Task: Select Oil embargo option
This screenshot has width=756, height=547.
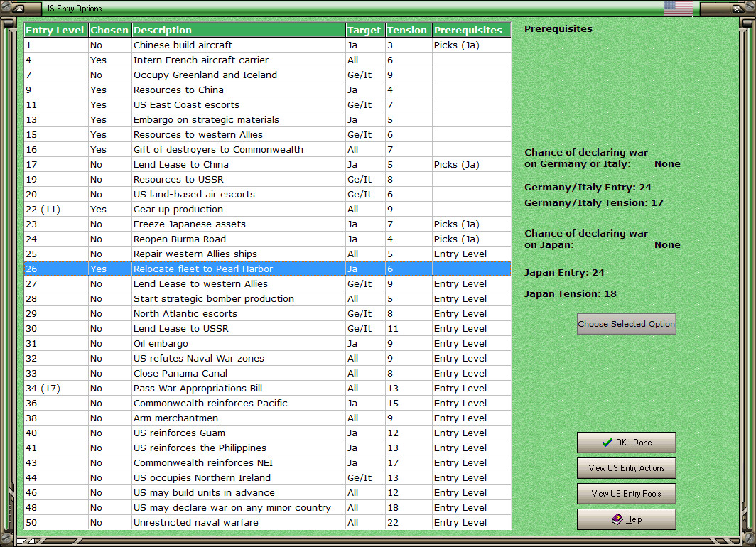Action: point(268,344)
